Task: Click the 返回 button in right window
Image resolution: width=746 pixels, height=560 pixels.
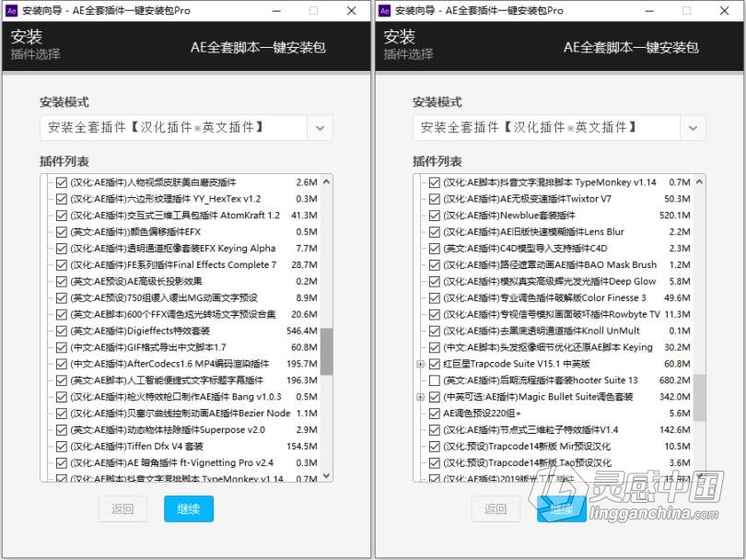Action: tap(495, 509)
